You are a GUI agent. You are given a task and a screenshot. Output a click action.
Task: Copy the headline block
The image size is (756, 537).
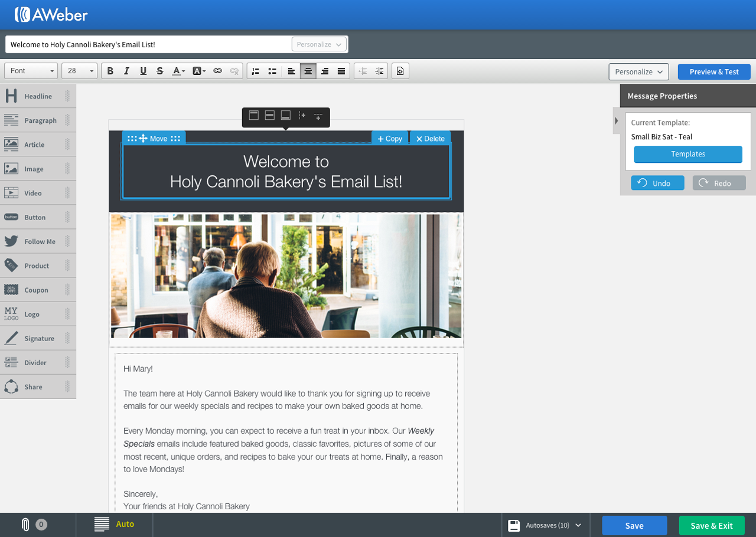click(x=390, y=139)
